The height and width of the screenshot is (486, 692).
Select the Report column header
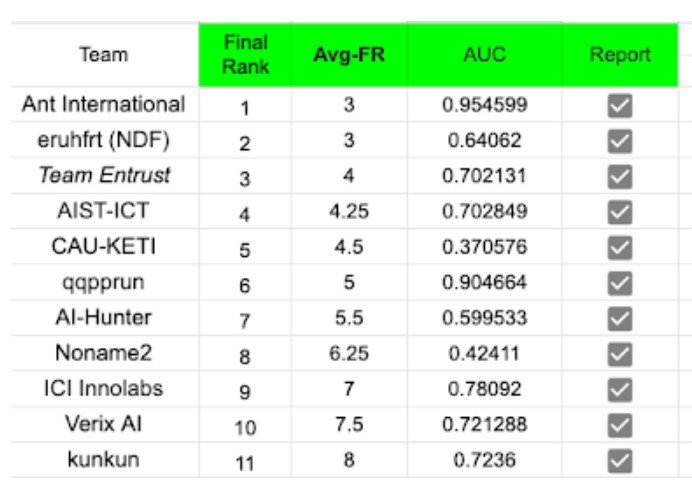tap(620, 54)
